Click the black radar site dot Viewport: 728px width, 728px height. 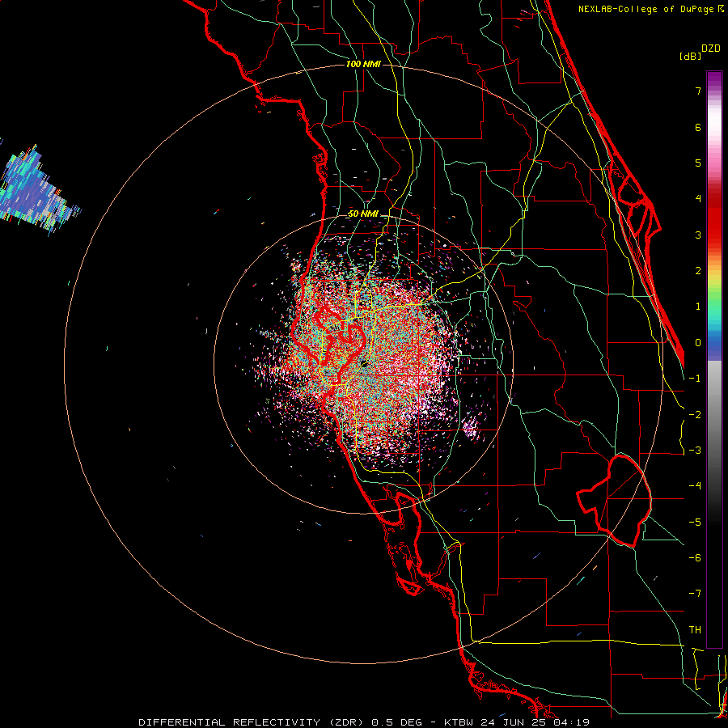pos(364,363)
